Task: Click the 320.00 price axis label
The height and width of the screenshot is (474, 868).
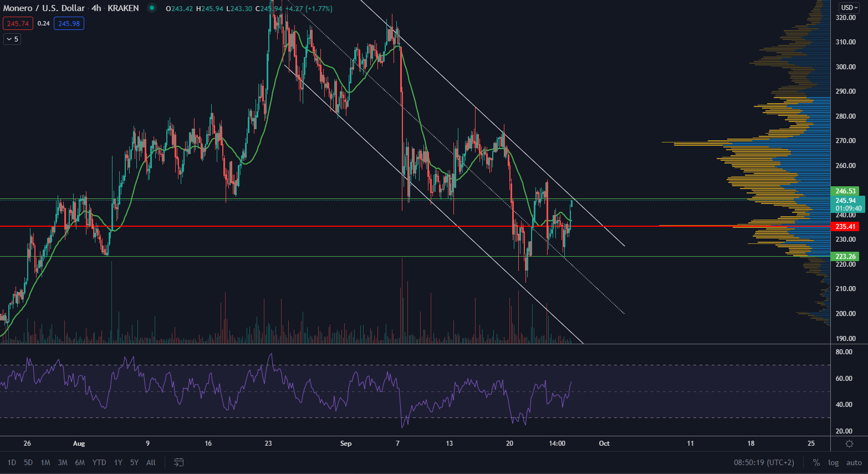Action: [x=846, y=18]
